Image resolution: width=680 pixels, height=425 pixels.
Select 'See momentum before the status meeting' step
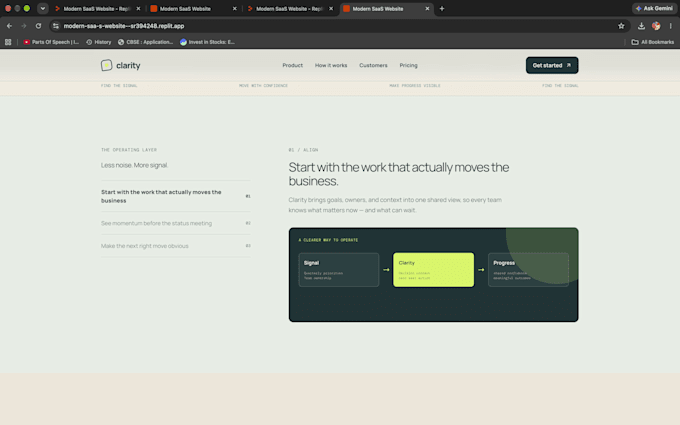[x=176, y=223]
